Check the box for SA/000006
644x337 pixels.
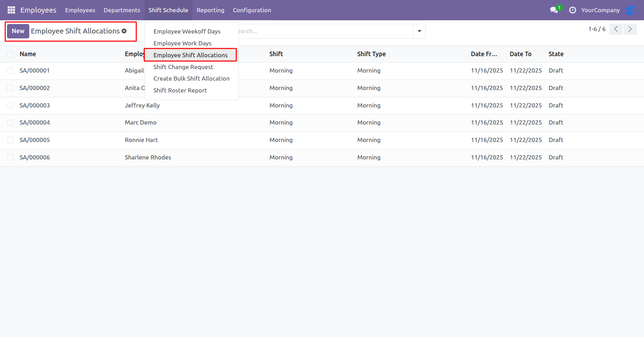click(10, 157)
